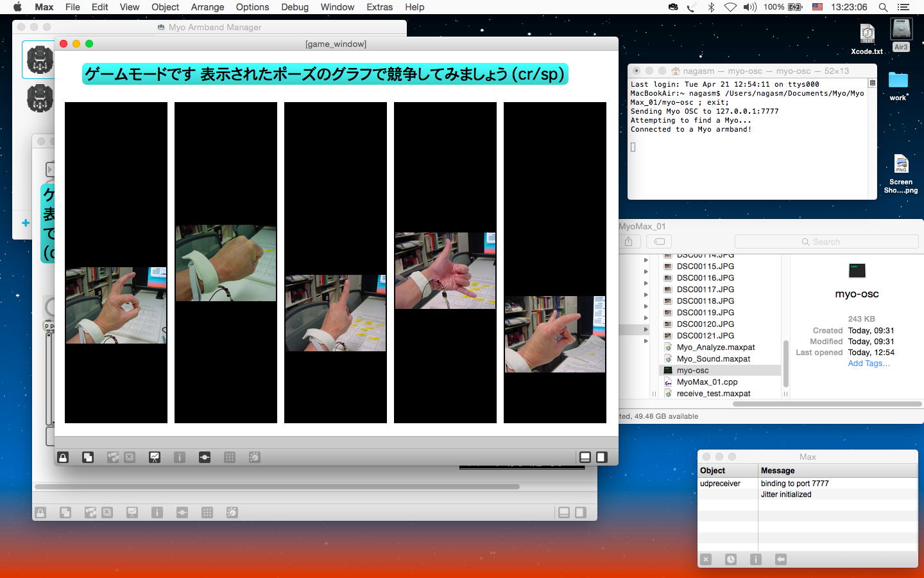Open the Xcode.txt file on the desktop
The height and width of the screenshot is (578, 924).
point(867,39)
